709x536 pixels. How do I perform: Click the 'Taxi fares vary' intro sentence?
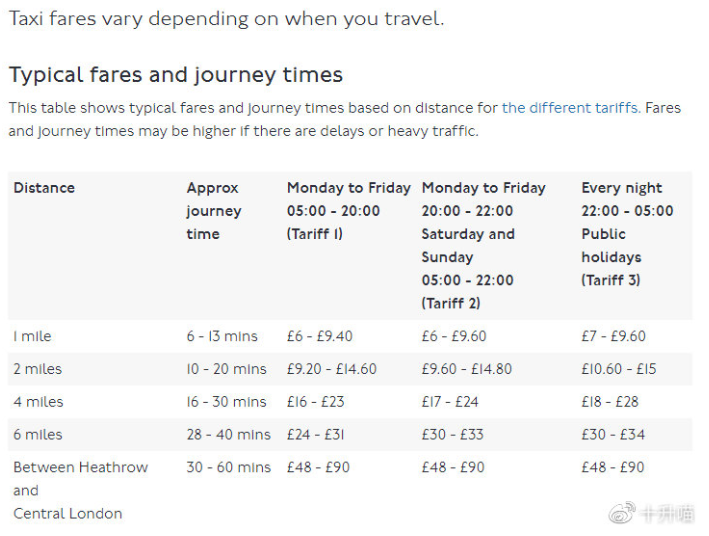[x=227, y=19]
